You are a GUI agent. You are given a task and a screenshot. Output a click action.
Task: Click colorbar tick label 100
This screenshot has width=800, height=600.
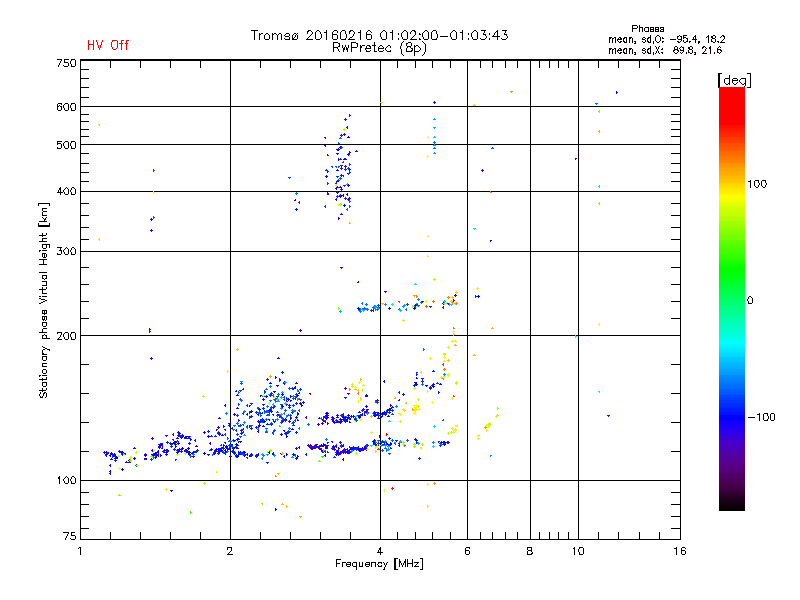point(757,184)
